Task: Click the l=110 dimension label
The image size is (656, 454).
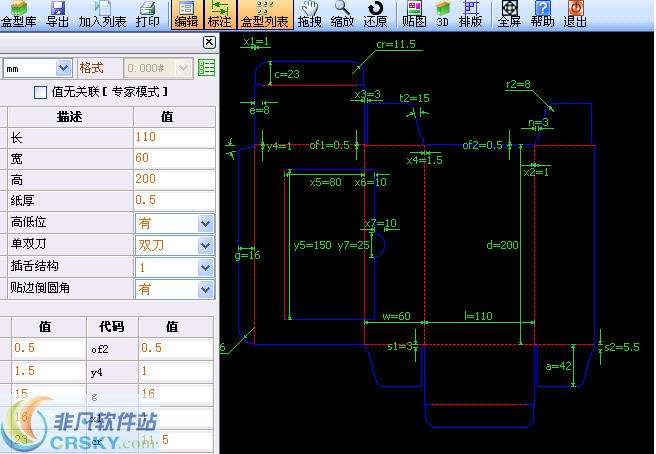Action: (478, 315)
